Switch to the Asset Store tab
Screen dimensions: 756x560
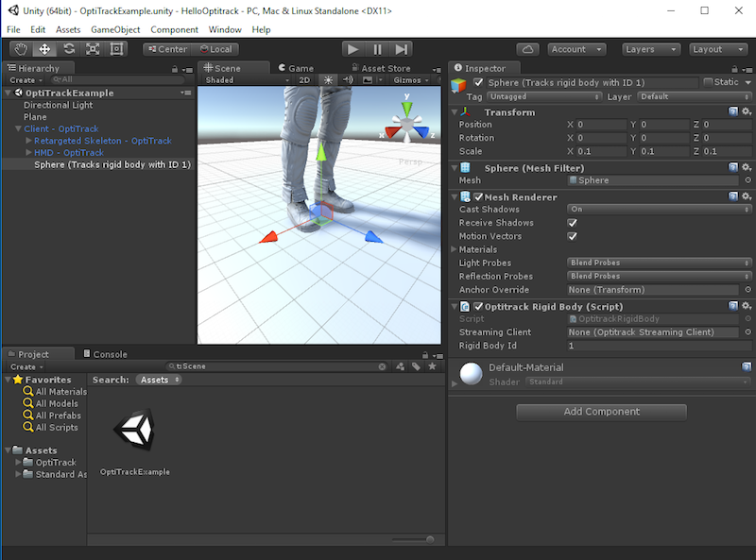point(382,68)
